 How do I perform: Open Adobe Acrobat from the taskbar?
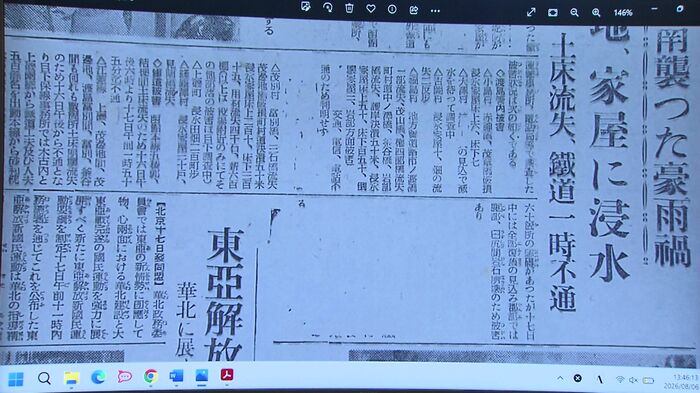coord(227,375)
